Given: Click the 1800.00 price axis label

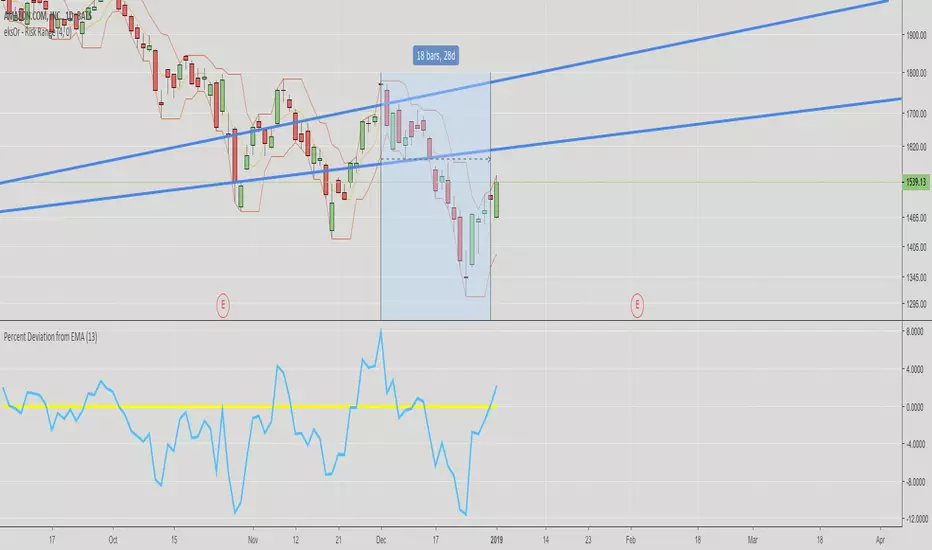Looking at the screenshot, I should click(916, 73).
